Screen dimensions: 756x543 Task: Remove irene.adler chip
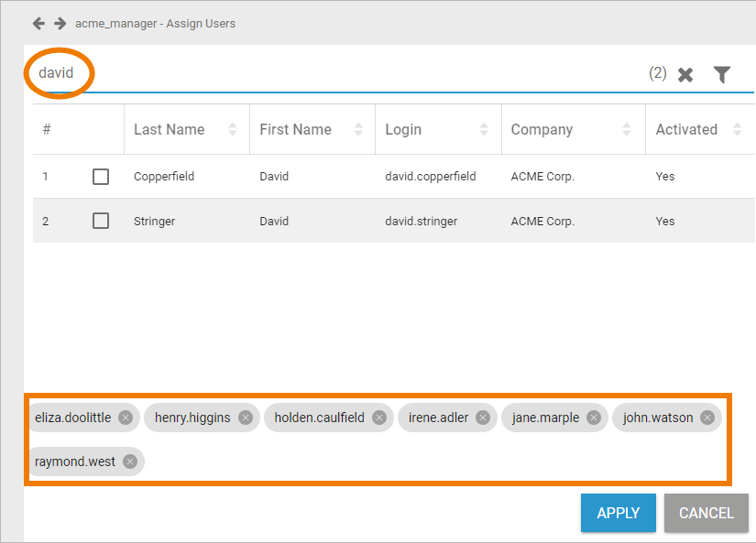pos(483,418)
